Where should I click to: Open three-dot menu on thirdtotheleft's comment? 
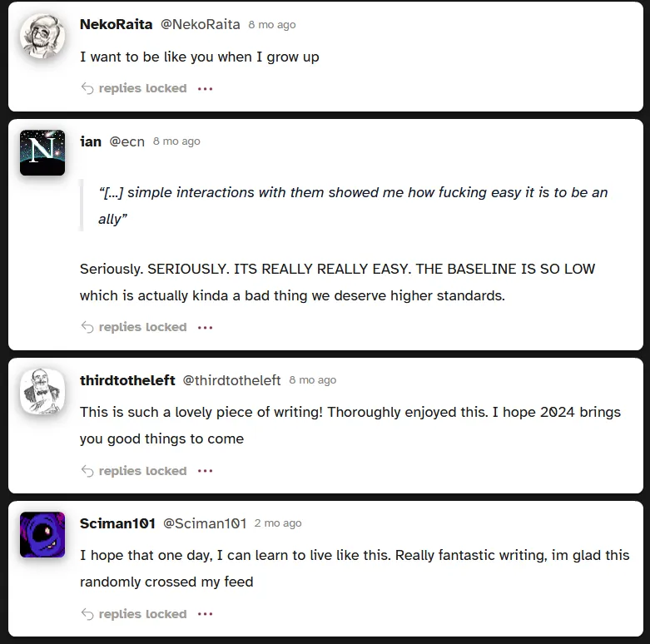click(x=206, y=471)
